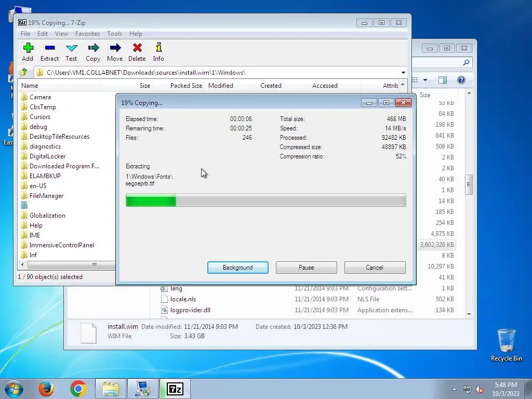The width and height of the screenshot is (532, 399).
Task: Open the Help menu in 7-Zip
Action: (136, 34)
